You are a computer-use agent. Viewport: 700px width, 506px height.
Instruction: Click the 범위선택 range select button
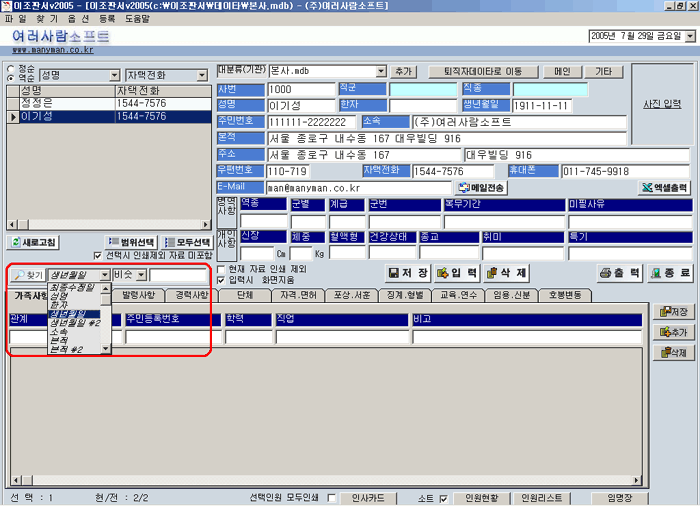(x=133, y=242)
